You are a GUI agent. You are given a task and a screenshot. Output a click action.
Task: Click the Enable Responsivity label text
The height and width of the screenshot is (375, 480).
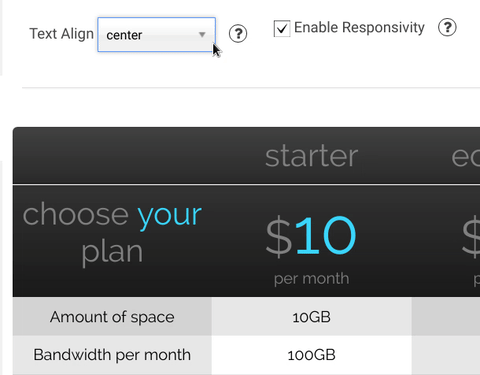[x=359, y=27]
